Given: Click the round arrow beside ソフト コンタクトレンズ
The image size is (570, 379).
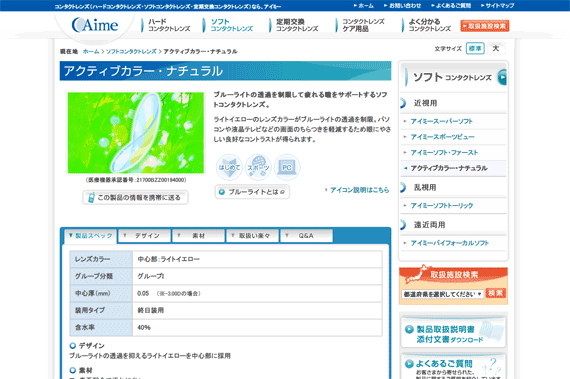Looking at the screenshot, I should [x=502, y=77].
